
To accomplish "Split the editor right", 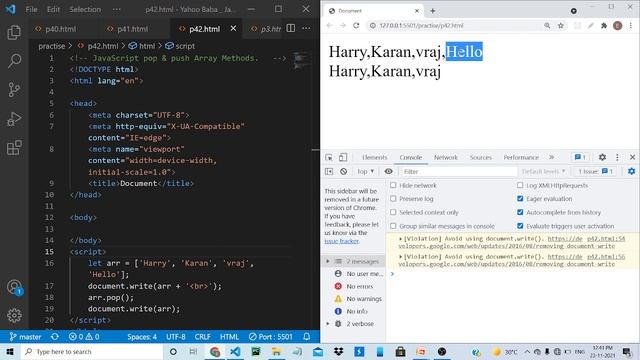I will point(291,28).
